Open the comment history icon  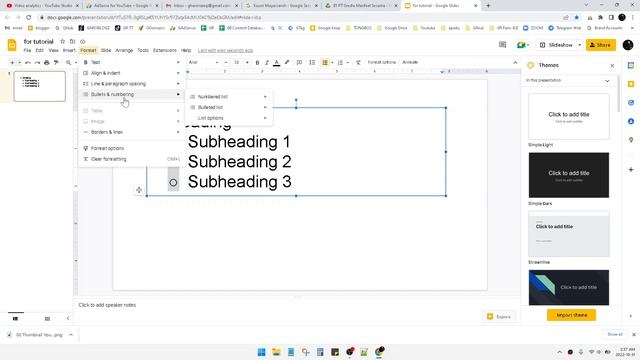(x=502, y=45)
